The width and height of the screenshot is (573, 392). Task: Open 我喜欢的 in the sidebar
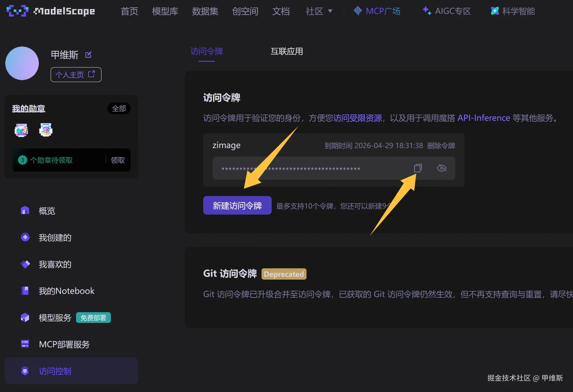pyautogui.click(x=55, y=264)
